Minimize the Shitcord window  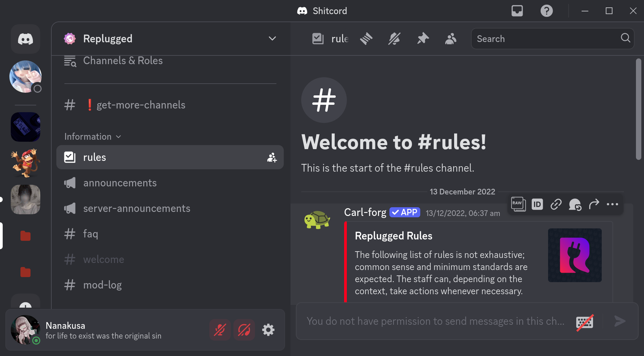tap(585, 11)
